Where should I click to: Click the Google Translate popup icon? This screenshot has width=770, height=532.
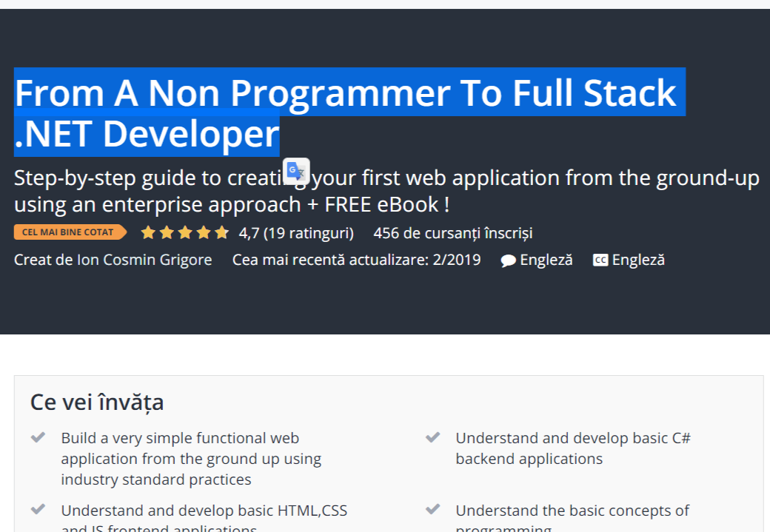pos(296,172)
